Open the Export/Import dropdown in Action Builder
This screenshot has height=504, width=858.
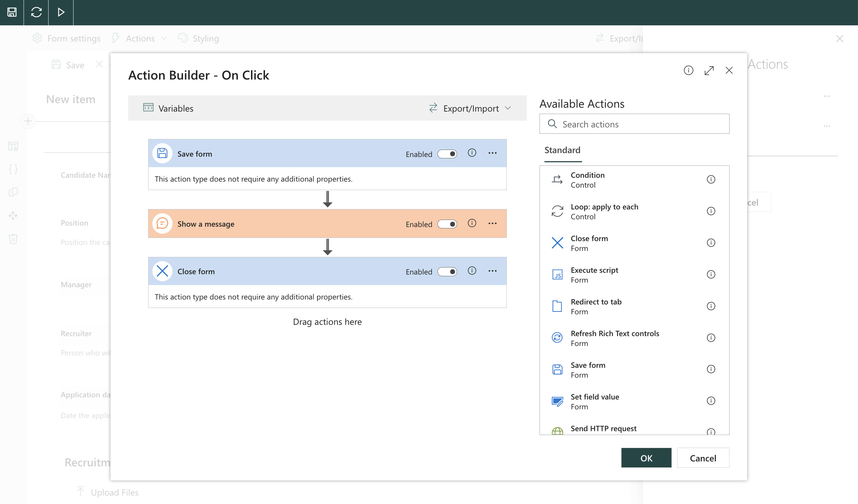point(470,108)
